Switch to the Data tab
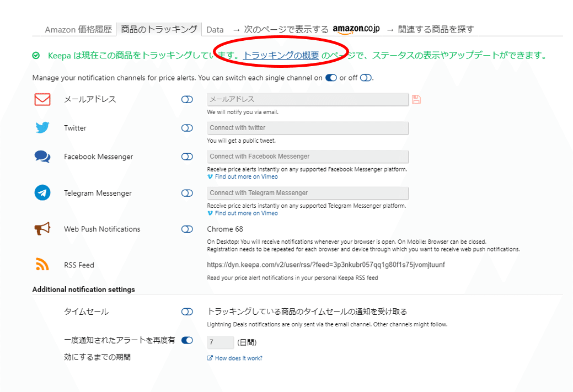Screen dimensions: 573x392 [x=215, y=30]
